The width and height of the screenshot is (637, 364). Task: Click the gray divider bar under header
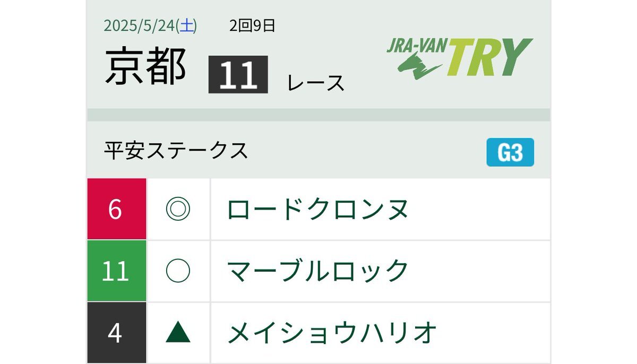[318, 115]
